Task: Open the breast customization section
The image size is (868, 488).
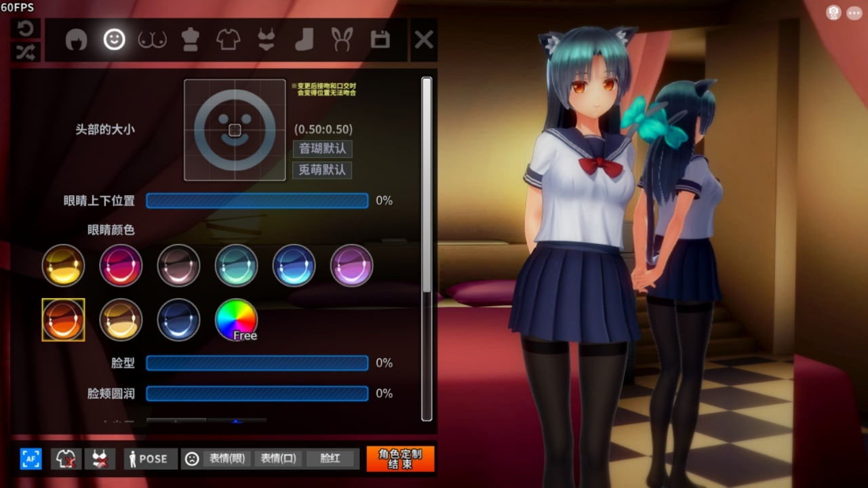Action: pos(152,39)
